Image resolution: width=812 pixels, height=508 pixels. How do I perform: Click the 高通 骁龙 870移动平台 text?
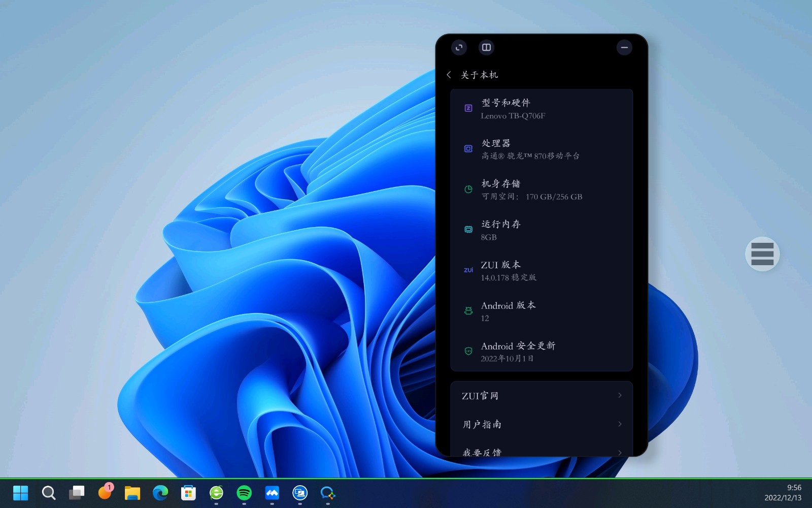tap(530, 156)
